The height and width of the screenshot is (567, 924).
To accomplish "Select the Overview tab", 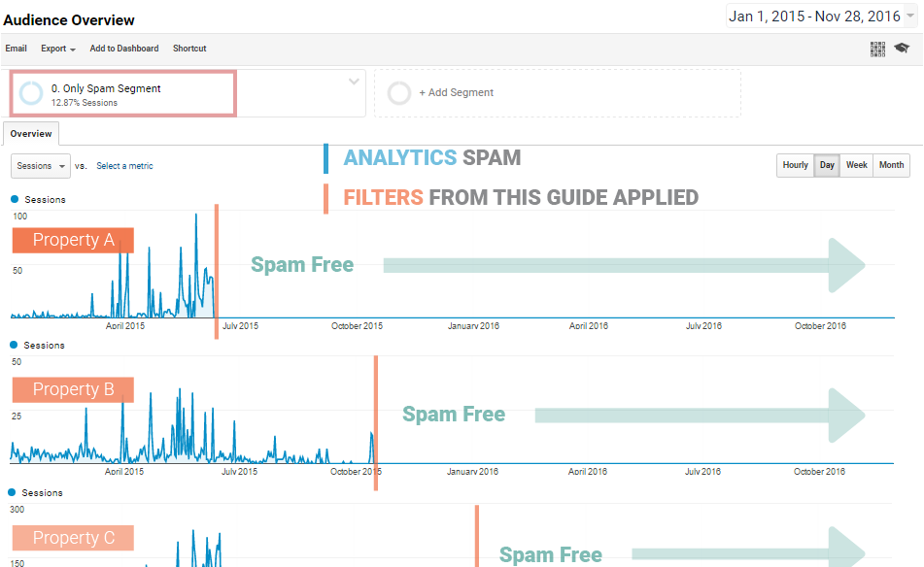I will (31, 134).
